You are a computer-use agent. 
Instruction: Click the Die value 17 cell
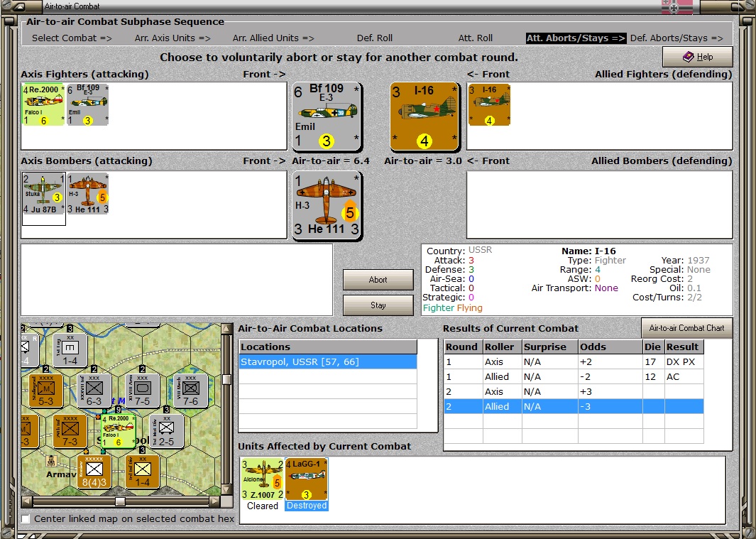coord(653,361)
